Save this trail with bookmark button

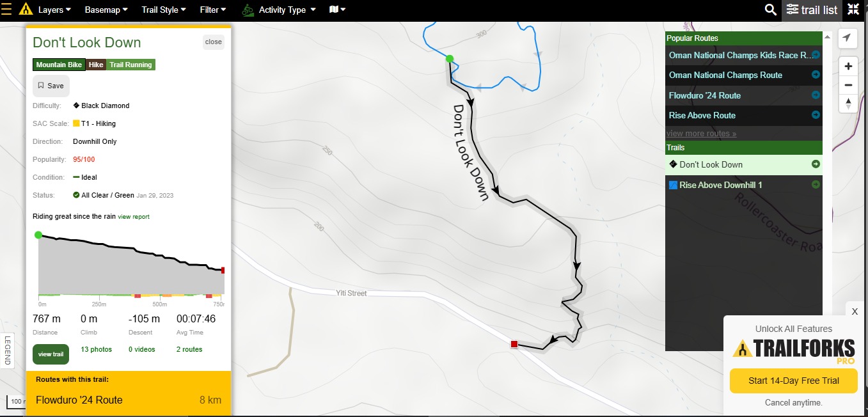tap(51, 86)
